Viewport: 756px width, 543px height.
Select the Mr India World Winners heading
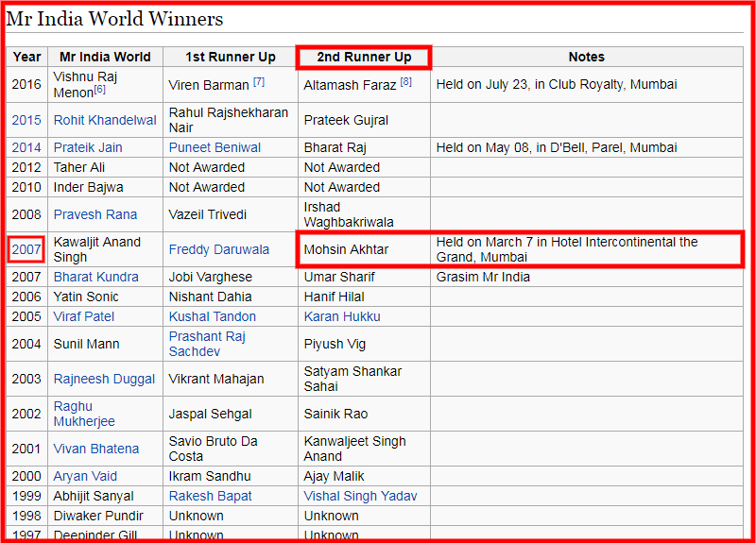(114, 19)
